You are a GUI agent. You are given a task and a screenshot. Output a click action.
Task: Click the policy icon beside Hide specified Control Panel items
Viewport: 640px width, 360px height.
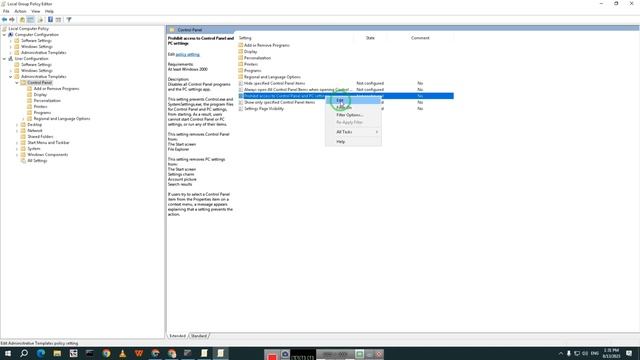click(x=241, y=83)
